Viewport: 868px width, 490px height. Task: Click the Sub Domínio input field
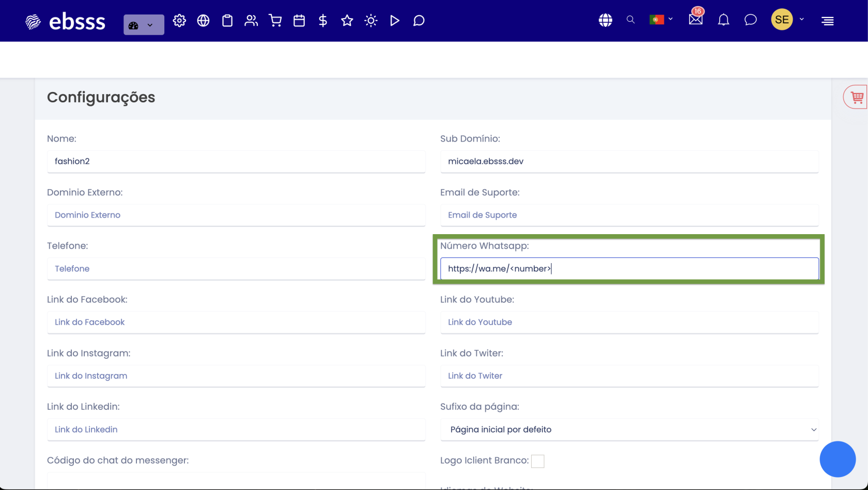629,161
